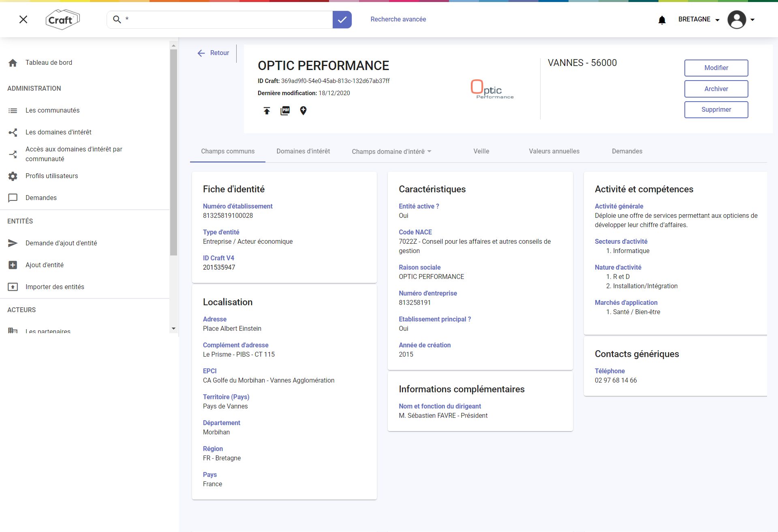Switch to the Champs communs tab
The height and width of the screenshot is (532, 778).
228,151
